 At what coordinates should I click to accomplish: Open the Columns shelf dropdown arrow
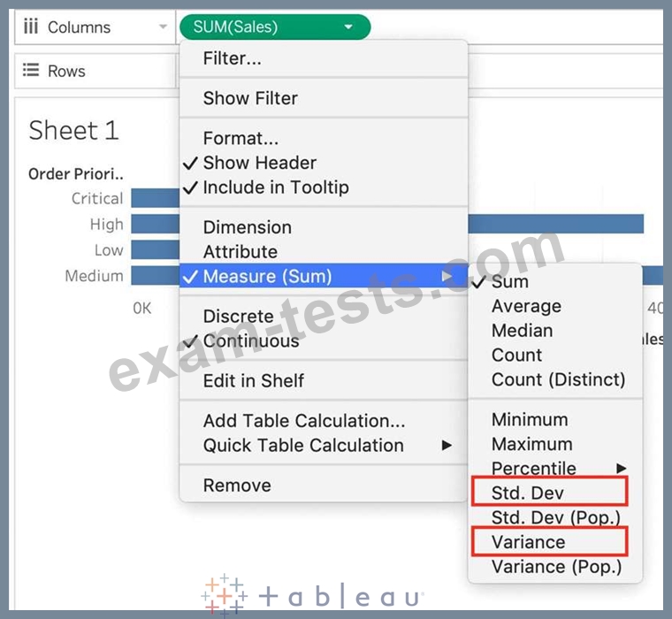[163, 27]
